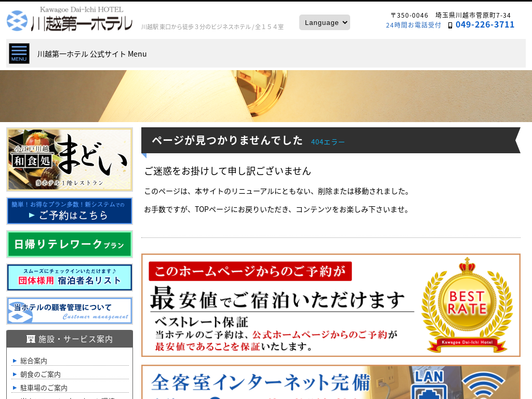Click the building icon in 施設・サービス案内 header

coord(31,339)
